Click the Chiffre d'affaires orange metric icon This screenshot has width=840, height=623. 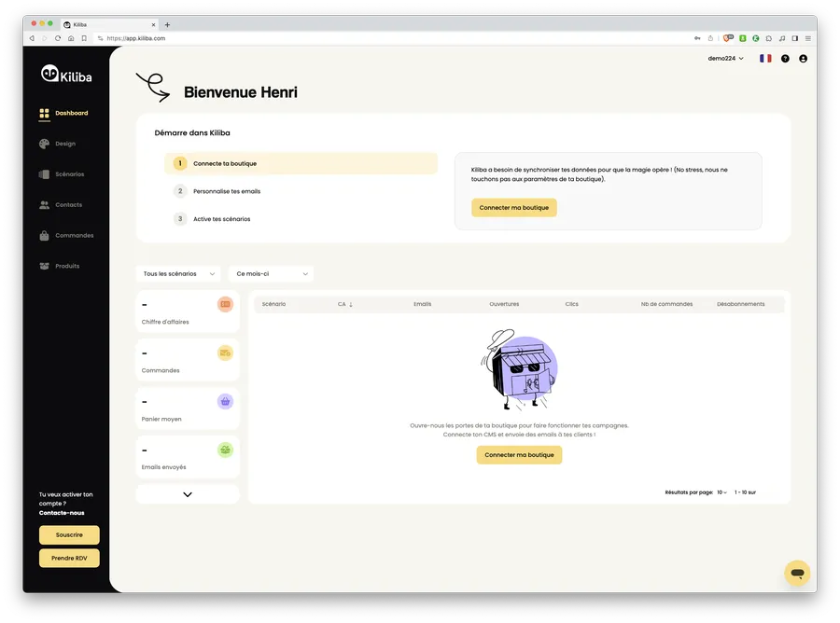(225, 304)
